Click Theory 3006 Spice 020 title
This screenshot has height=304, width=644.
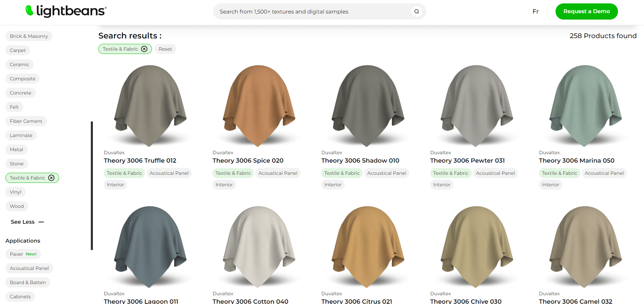pyautogui.click(x=248, y=161)
